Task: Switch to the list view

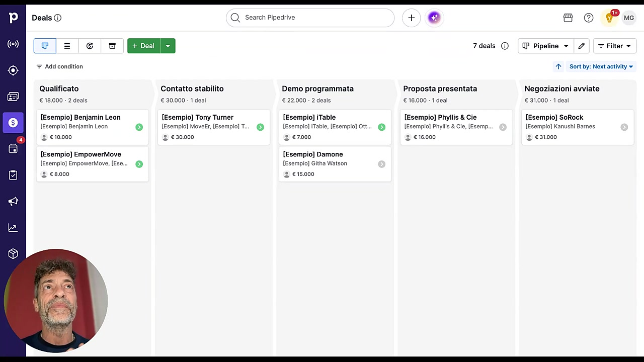Action: click(67, 46)
